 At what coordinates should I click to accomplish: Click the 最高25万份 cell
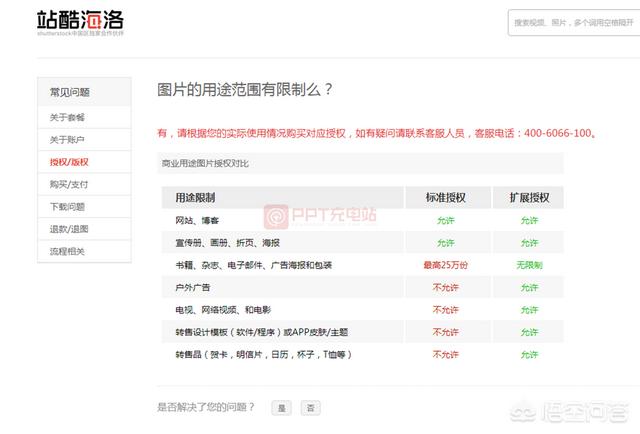pyautogui.click(x=446, y=265)
